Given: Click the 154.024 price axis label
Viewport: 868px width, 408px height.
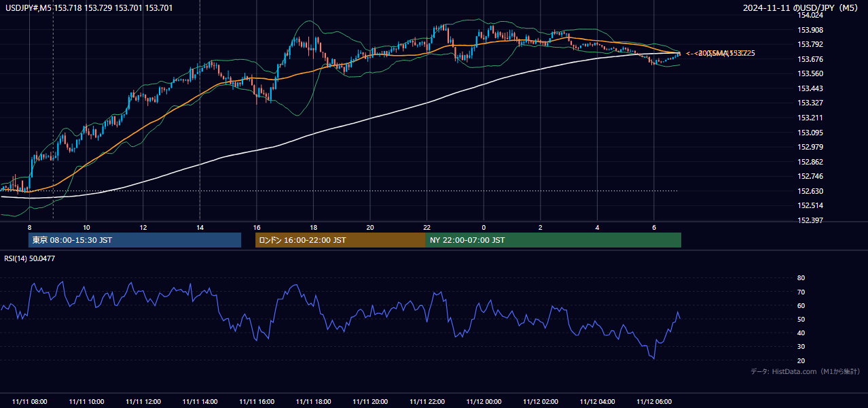Looking at the screenshot, I should tap(810, 15).
